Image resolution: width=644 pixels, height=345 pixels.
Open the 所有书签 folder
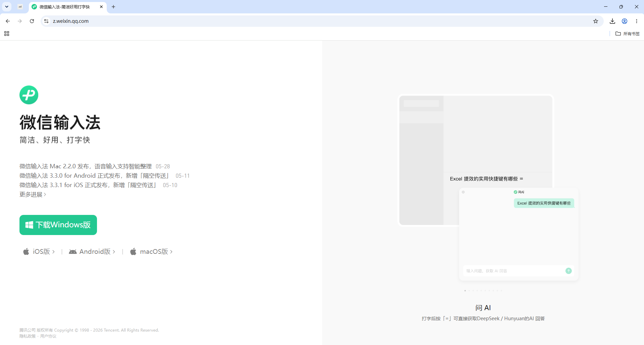click(628, 34)
